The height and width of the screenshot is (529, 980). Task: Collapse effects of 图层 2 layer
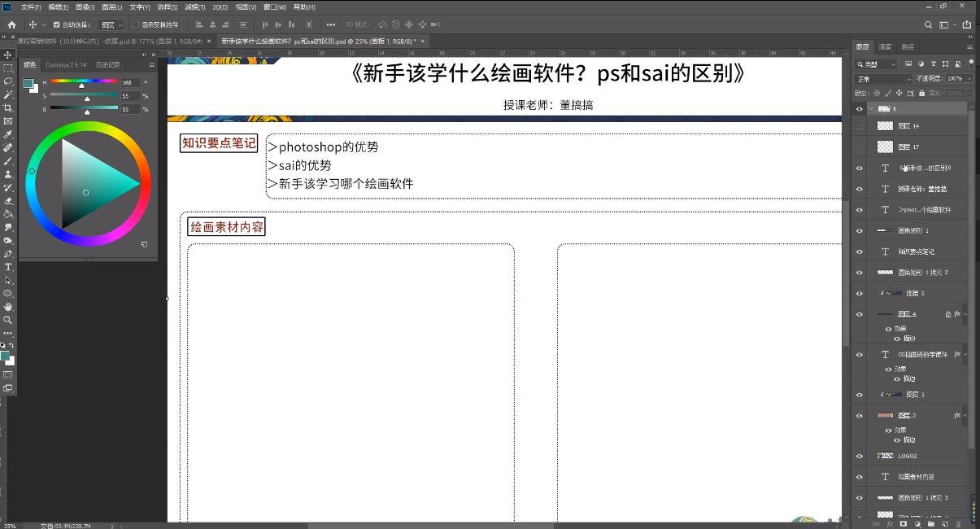click(x=965, y=416)
